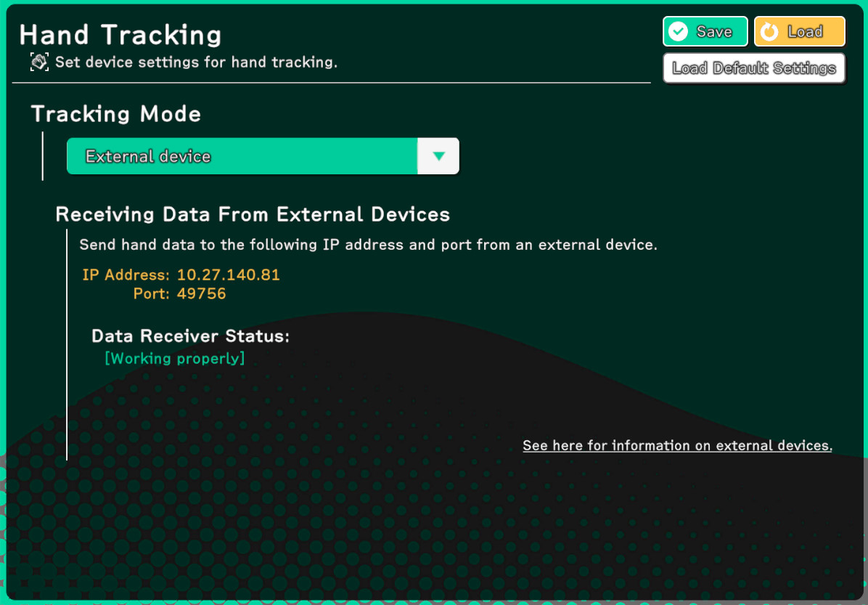Viewport: 868px width, 605px height.
Task: Click the IP Address label
Action: point(126,275)
